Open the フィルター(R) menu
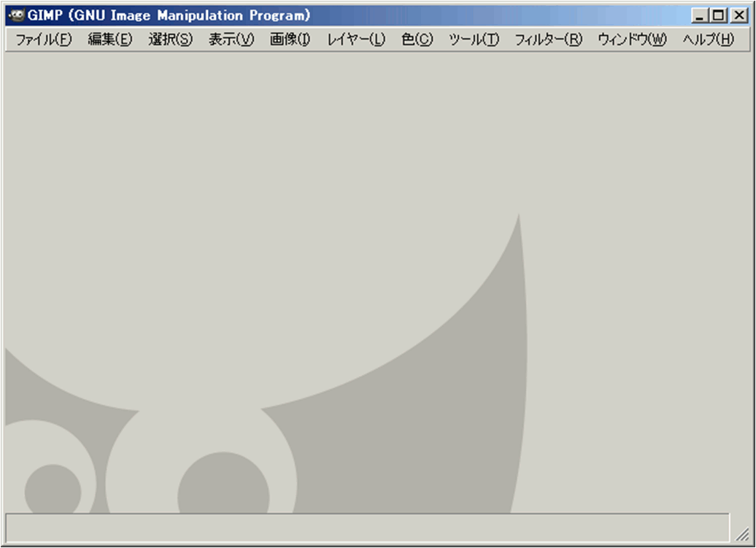The width and height of the screenshot is (756, 548). pyautogui.click(x=548, y=40)
